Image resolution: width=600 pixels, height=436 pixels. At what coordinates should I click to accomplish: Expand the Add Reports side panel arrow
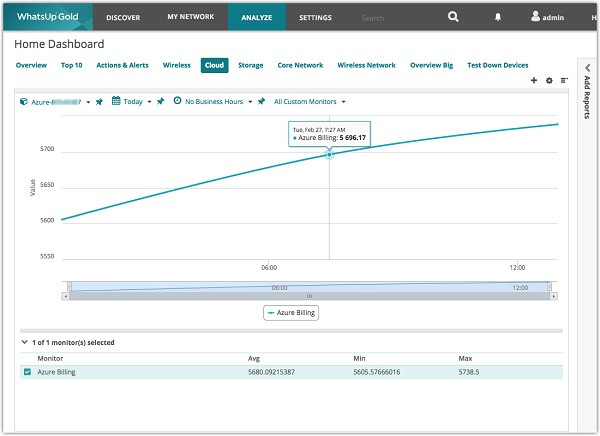(x=587, y=68)
